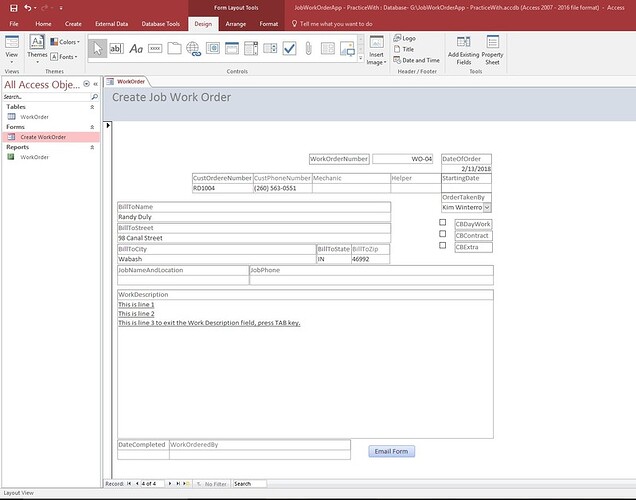Switch to the Arrange ribbon tab
Viewport: 636px width, 500px height.
(235, 22)
